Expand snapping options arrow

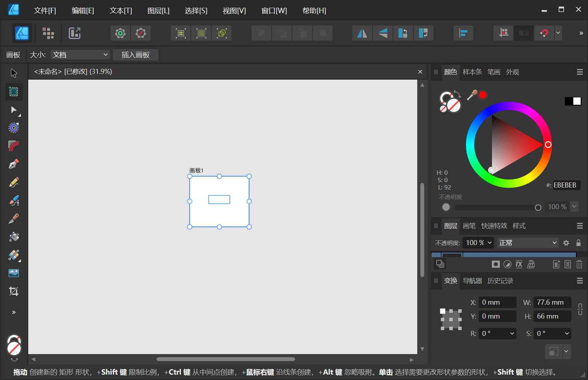click(558, 33)
